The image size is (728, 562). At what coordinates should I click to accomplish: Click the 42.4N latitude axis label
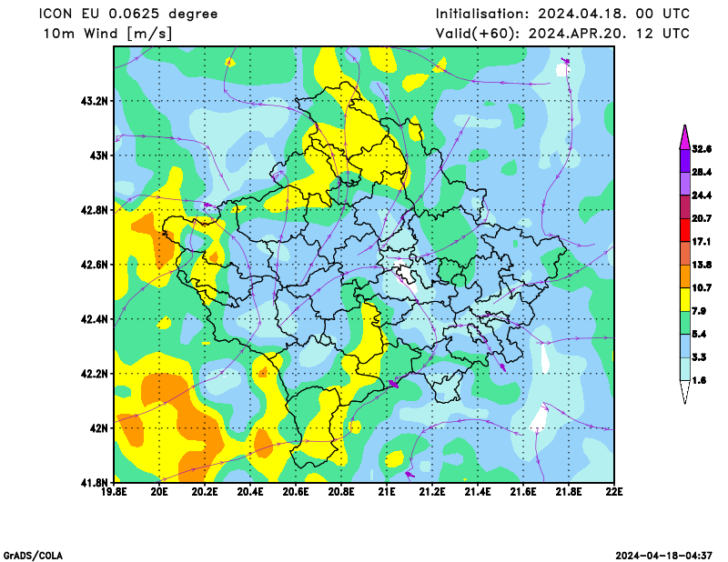point(95,319)
